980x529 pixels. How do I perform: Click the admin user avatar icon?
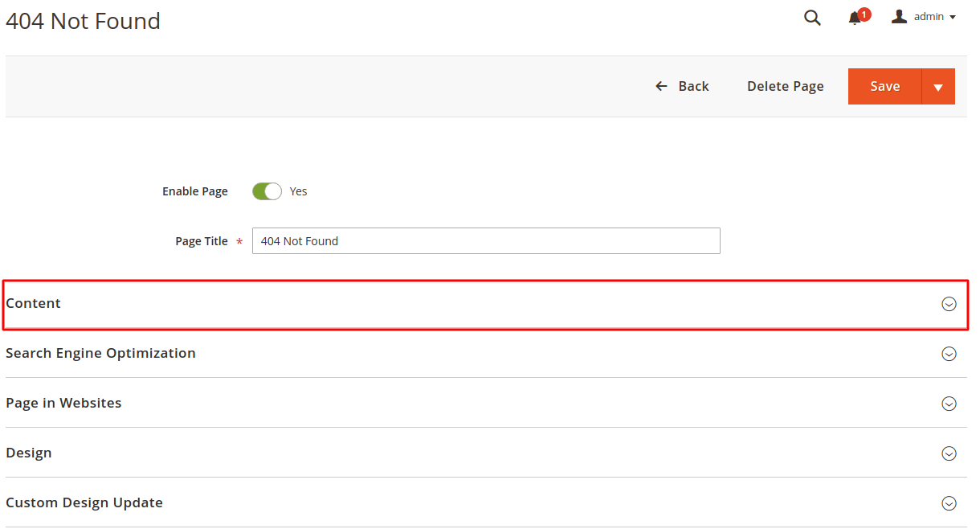point(899,16)
